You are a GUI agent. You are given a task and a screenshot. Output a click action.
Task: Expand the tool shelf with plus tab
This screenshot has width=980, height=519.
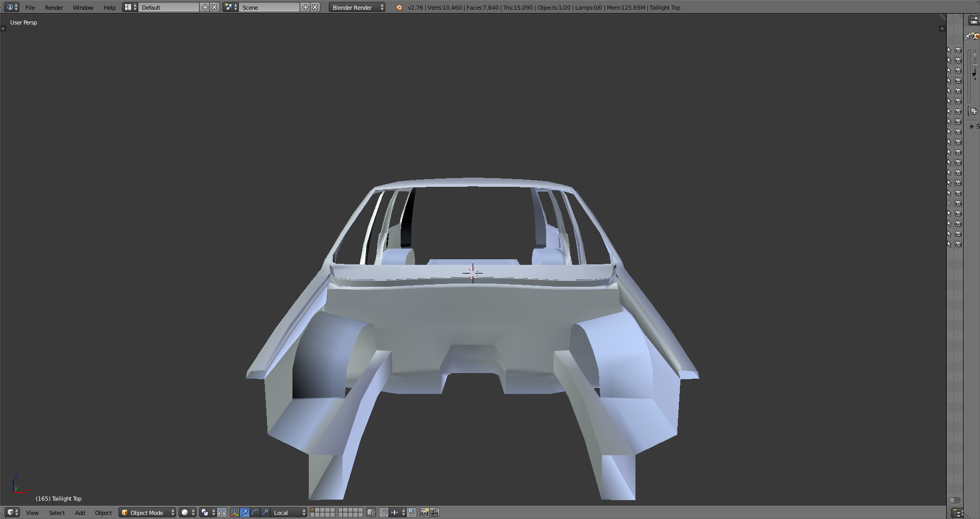click(3, 29)
